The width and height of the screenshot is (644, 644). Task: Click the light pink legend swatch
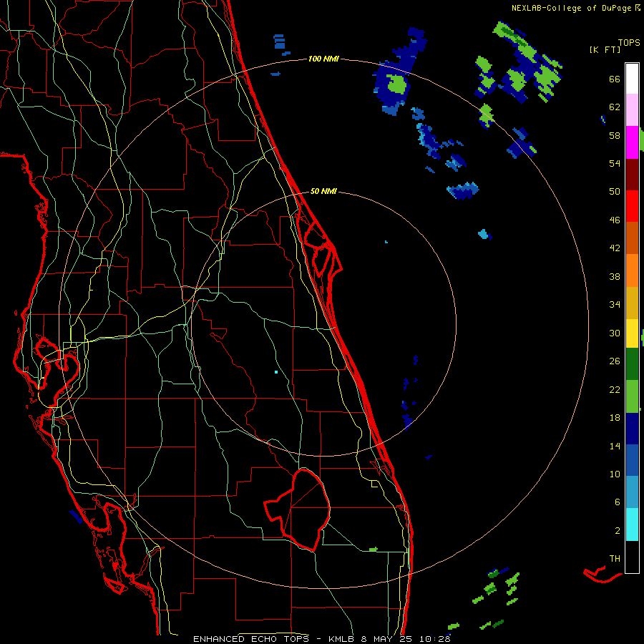coord(632,110)
